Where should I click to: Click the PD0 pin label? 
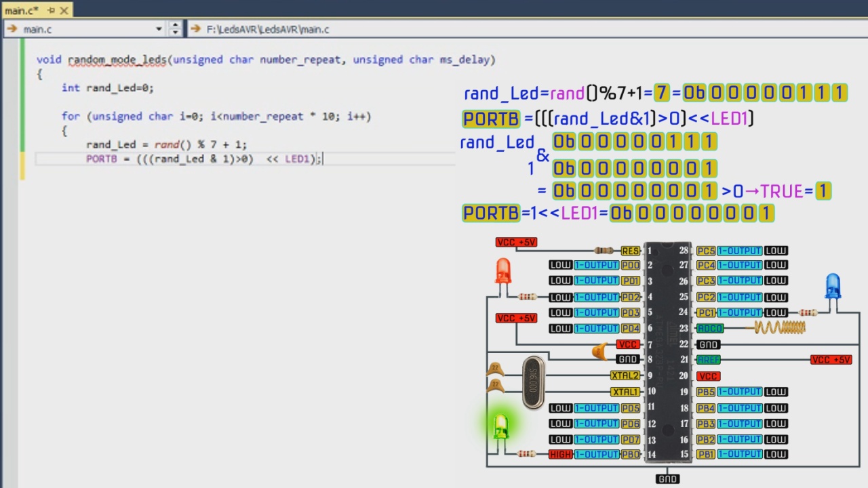(x=631, y=265)
